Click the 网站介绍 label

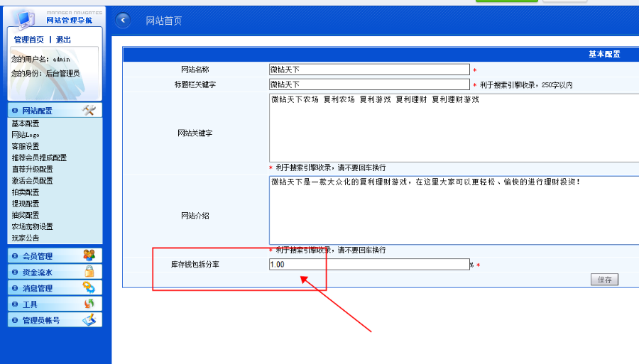click(x=195, y=216)
